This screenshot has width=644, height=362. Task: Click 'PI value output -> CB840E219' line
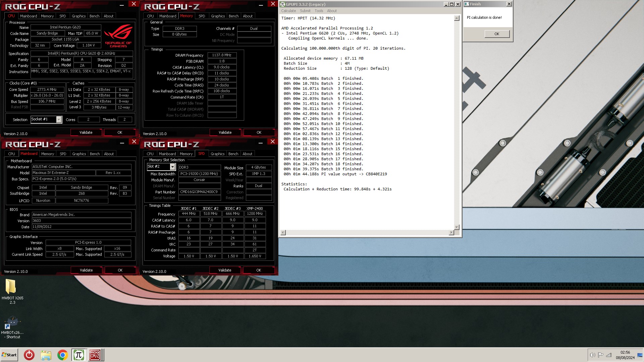[335, 174]
